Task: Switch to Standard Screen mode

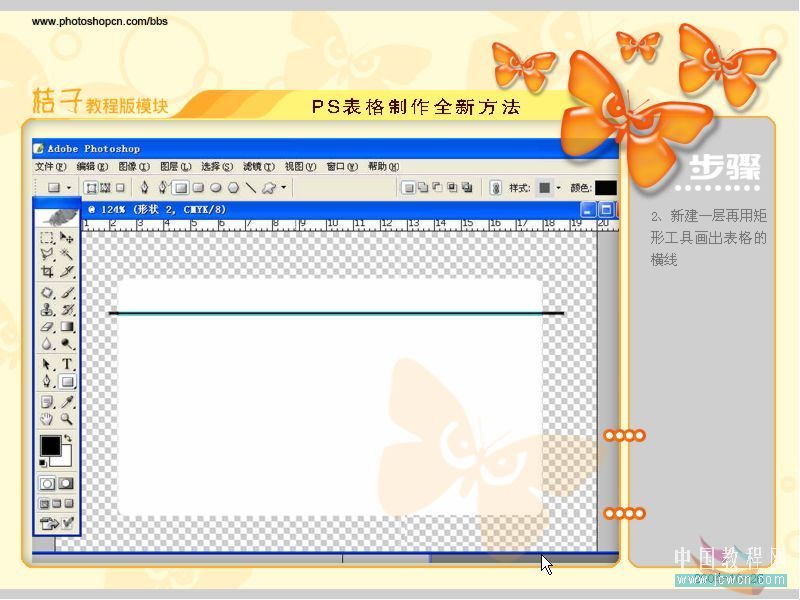Action: pos(44,504)
